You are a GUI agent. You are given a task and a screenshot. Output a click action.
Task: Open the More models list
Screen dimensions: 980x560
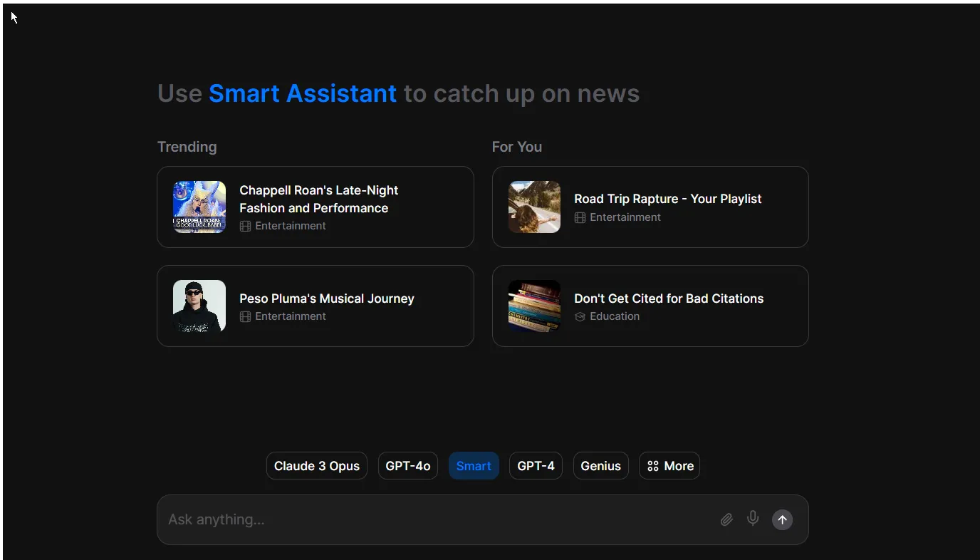point(669,466)
